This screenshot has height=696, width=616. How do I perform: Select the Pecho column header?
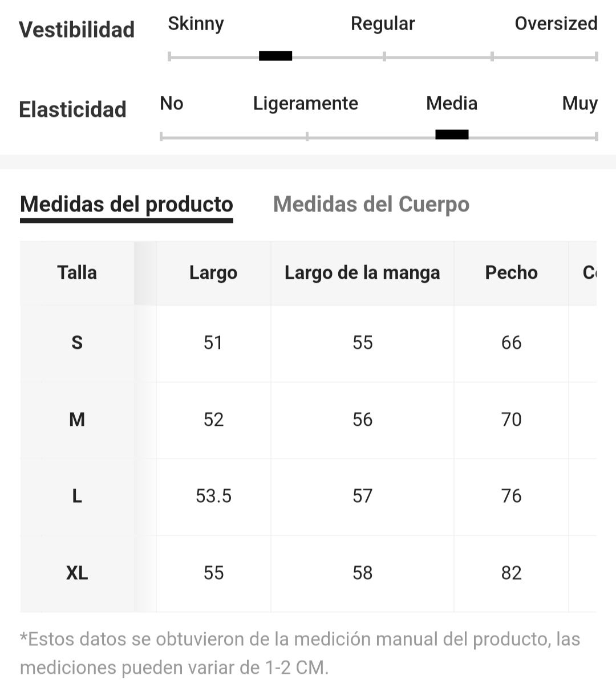511,272
